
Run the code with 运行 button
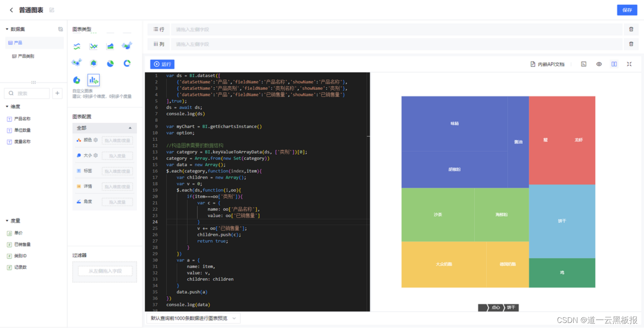coord(162,64)
